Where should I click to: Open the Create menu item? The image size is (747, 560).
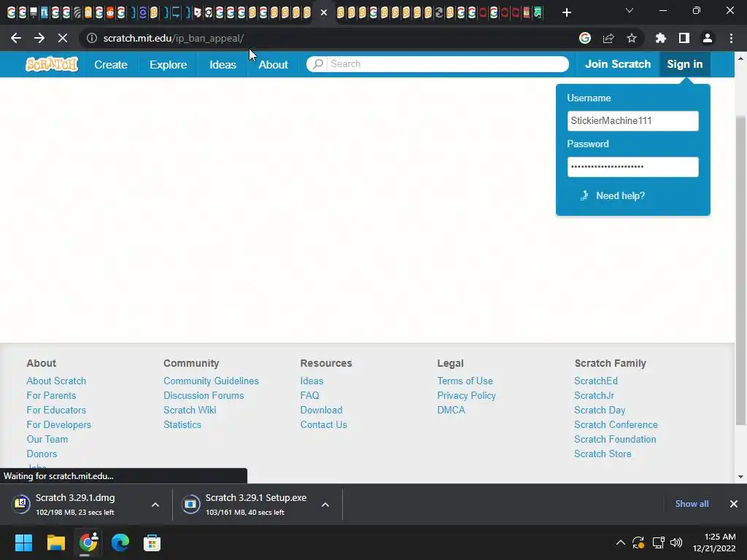coord(111,64)
